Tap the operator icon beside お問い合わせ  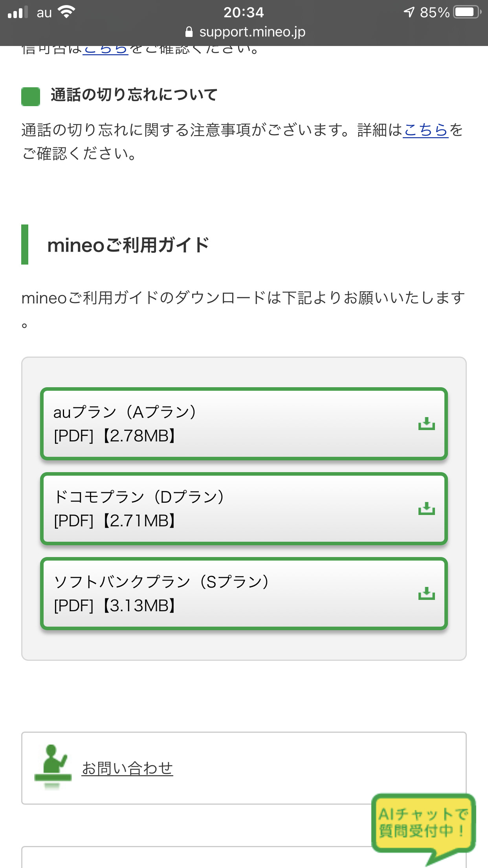pyautogui.click(x=53, y=766)
